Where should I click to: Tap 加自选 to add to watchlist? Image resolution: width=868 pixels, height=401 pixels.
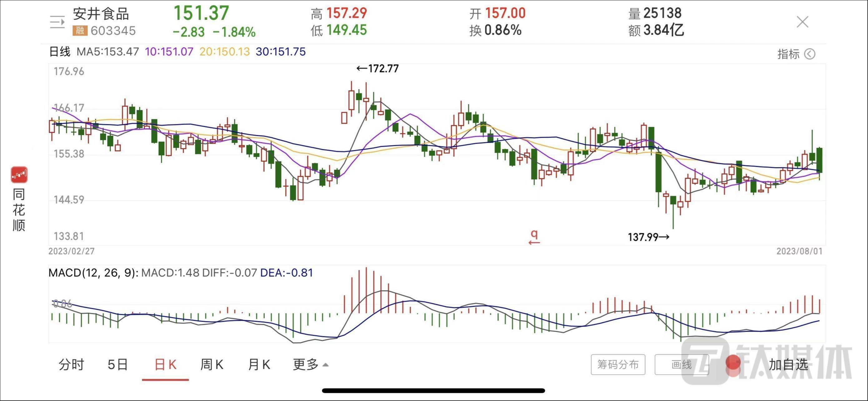(x=788, y=364)
